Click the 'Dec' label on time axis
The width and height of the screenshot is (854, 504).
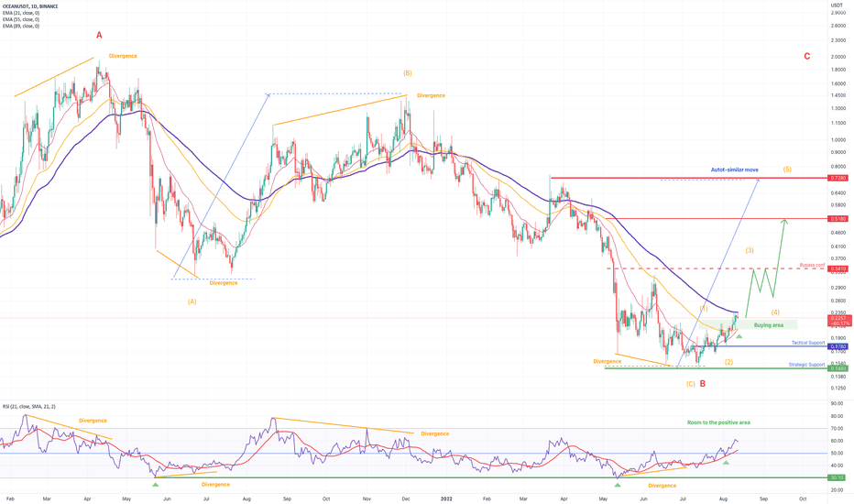406,499
